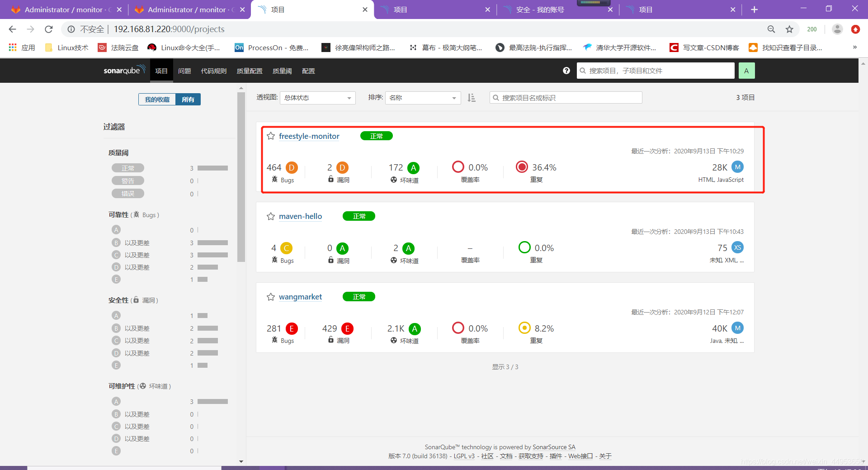Screen dimensions: 868x470
Task: Open Web接口 footer link
Action: coord(580,456)
